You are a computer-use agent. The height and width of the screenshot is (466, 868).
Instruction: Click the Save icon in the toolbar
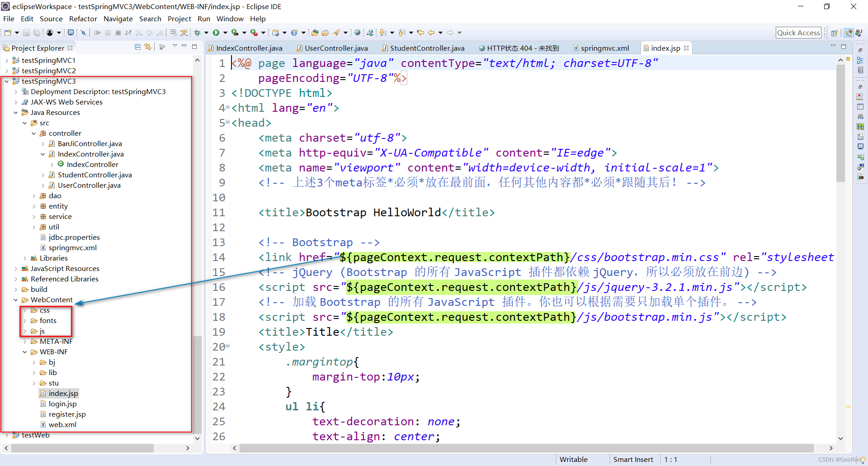26,33
